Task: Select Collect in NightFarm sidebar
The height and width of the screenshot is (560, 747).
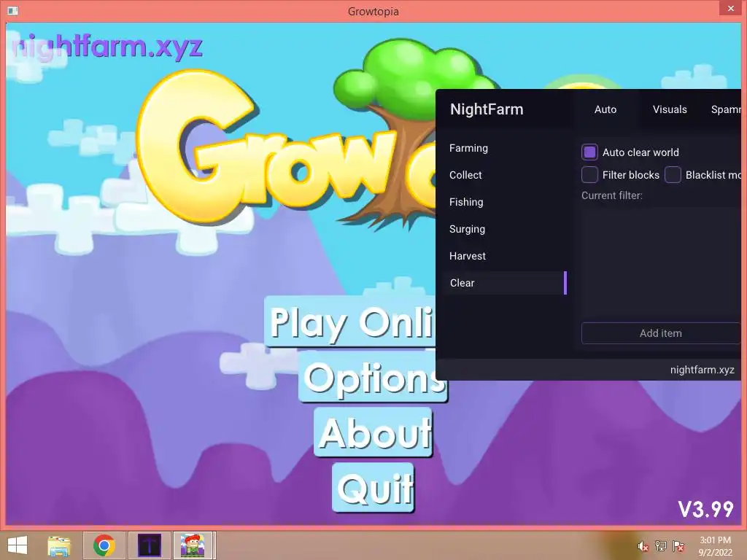Action: (x=506, y=175)
